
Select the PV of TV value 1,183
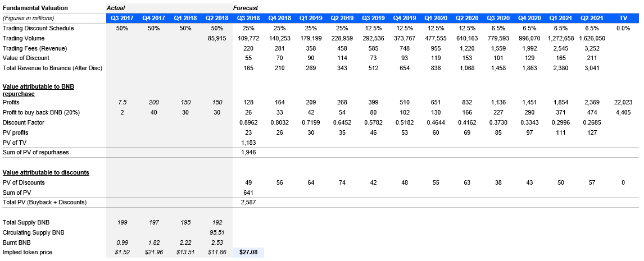pos(248,142)
